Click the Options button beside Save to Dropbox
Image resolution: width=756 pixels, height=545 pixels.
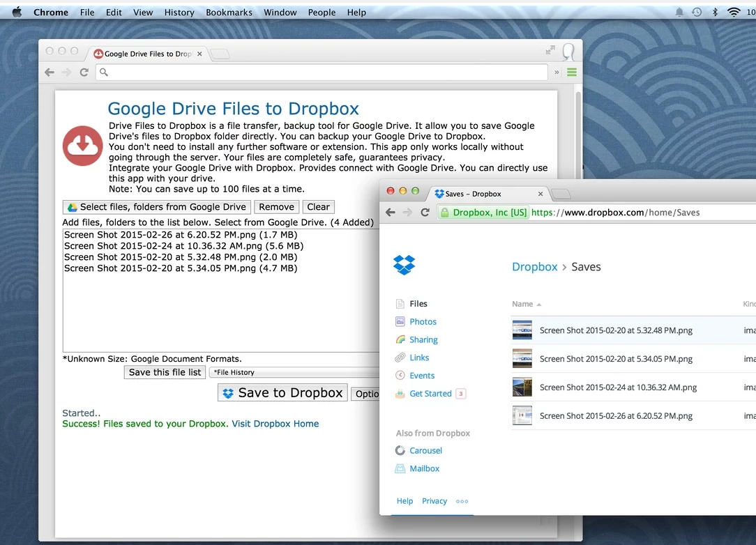(x=365, y=394)
